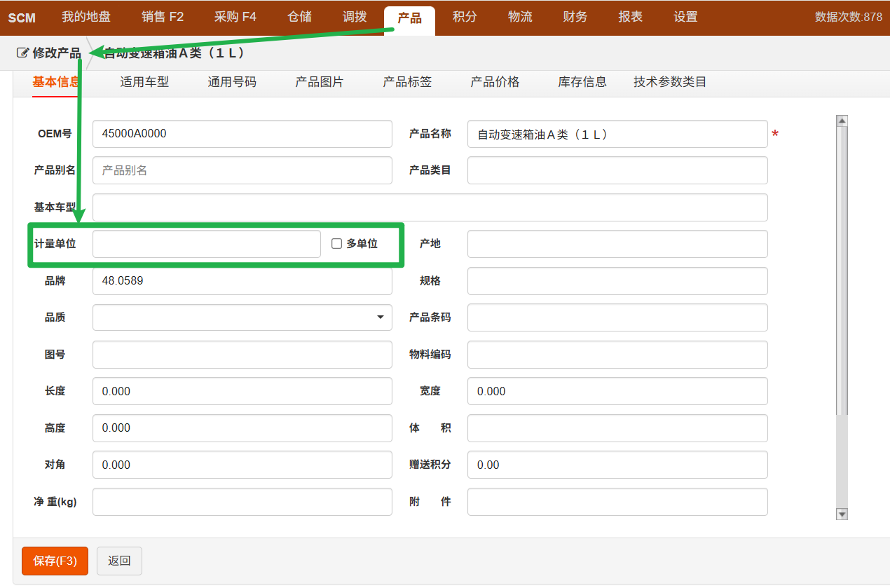Switch to 适用车型 tab
Screen dimensions: 890x588
pos(144,82)
